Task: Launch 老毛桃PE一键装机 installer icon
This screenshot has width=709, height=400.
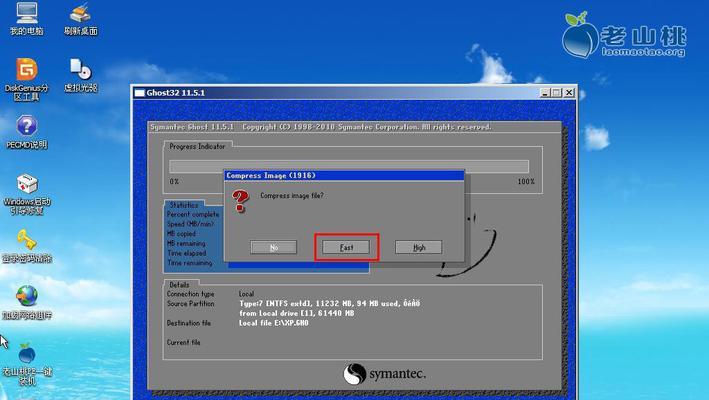Action: pos(27,364)
